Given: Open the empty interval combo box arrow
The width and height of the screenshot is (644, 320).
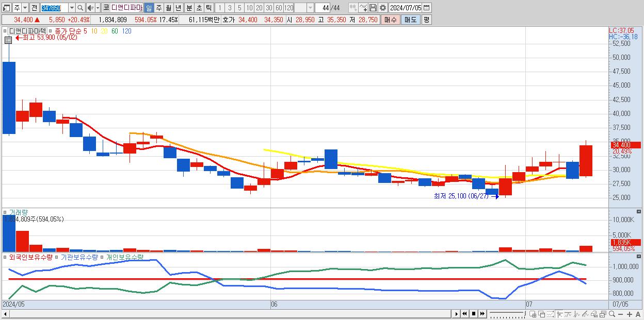Looking at the screenshot, I should [310, 8].
